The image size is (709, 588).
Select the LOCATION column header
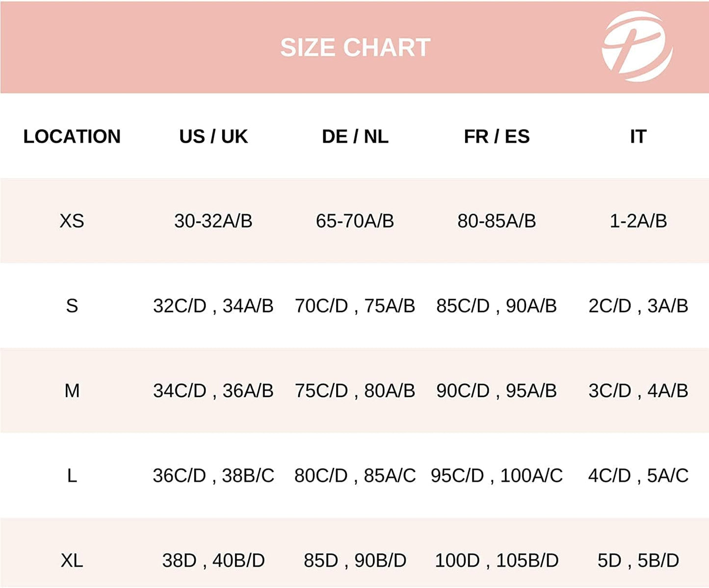(x=72, y=136)
